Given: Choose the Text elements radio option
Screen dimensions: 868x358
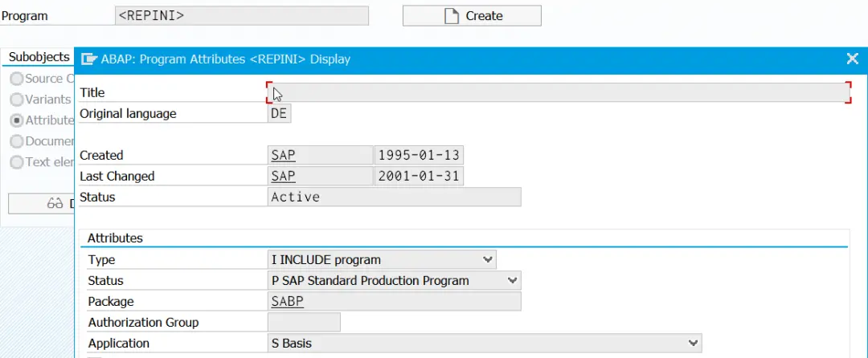Looking at the screenshot, I should [16, 162].
